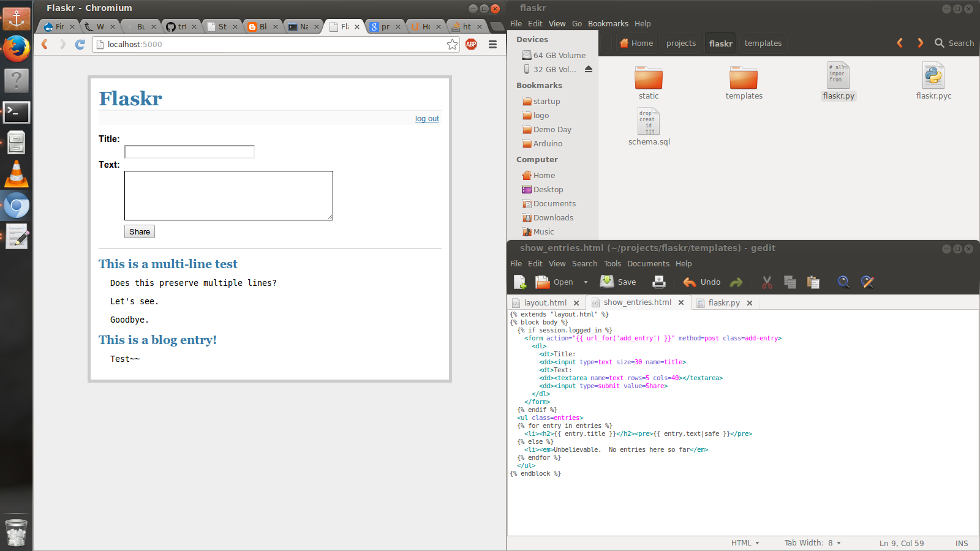This screenshot has height=551, width=980.
Task: Click the Share button on the Flaskr page
Action: click(x=139, y=231)
